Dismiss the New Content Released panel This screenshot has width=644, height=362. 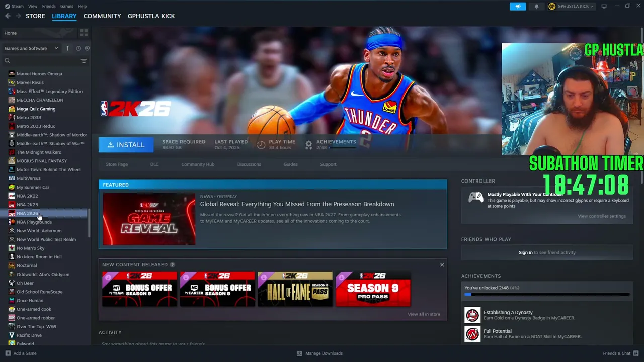click(442, 265)
